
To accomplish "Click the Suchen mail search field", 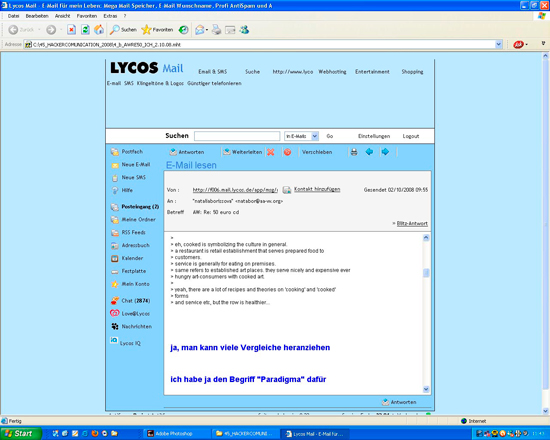I will click(x=237, y=136).
